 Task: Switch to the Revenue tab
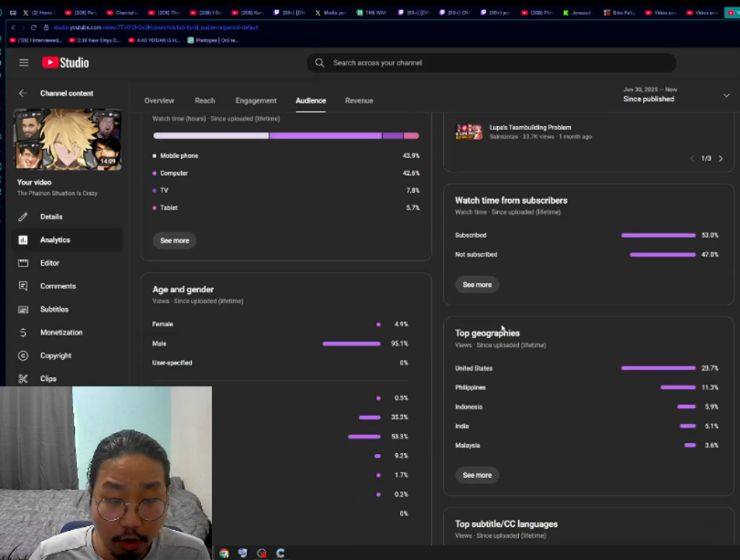coord(359,100)
